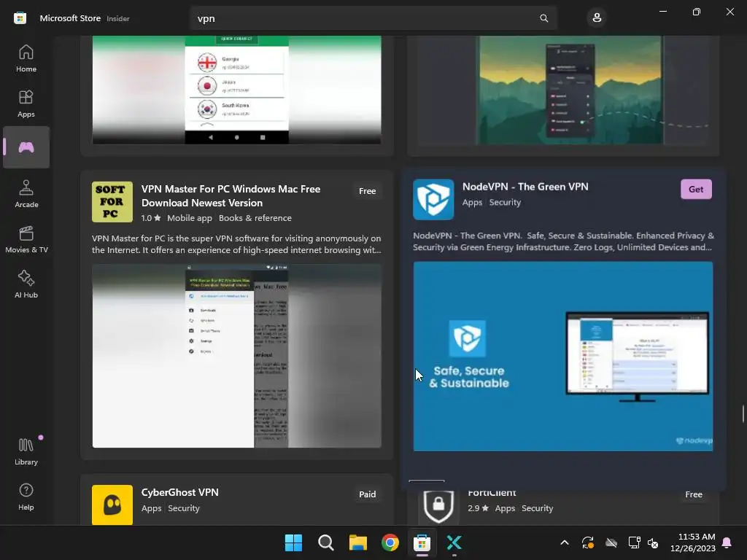
Task: Click the Paid badge on CyberGhost VPN
Action: (x=368, y=494)
